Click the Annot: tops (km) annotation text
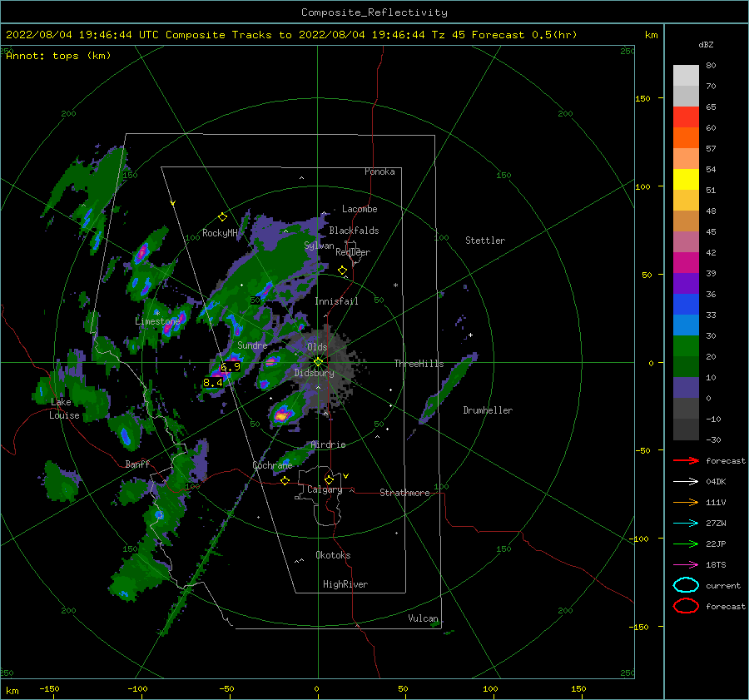Image resolution: width=749 pixels, height=700 pixels. pyautogui.click(x=58, y=56)
